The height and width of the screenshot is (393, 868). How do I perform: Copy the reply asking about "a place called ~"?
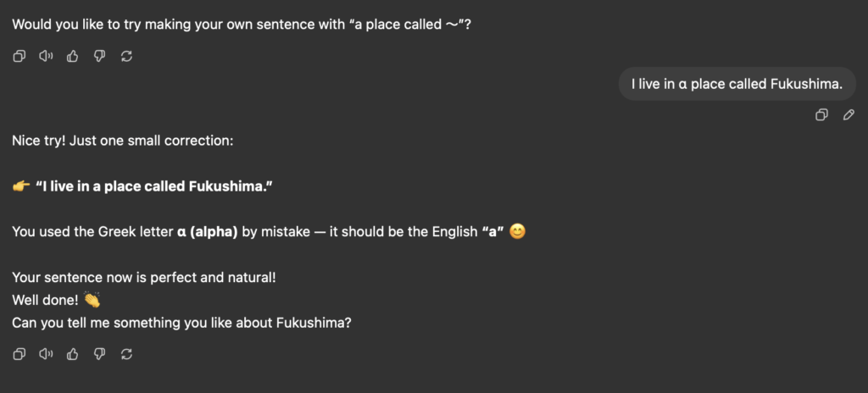pos(19,56)
